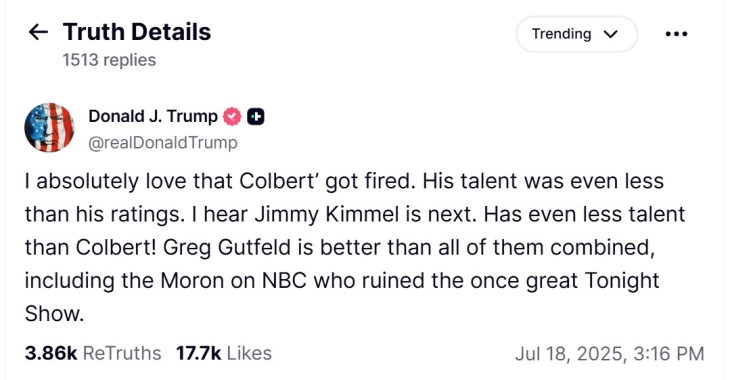
Task: Click the word Tonight in the post
Action: (x=622, y=280)
